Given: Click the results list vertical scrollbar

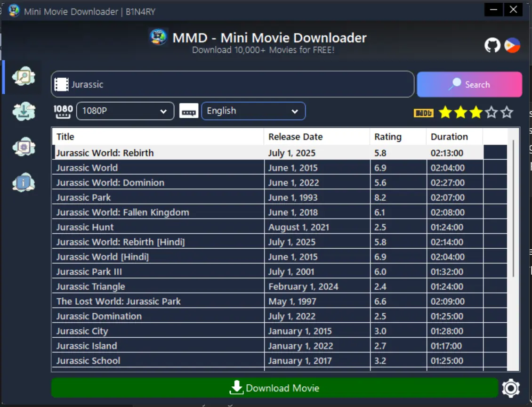Looking at the screenshot, I should (513, 208).
